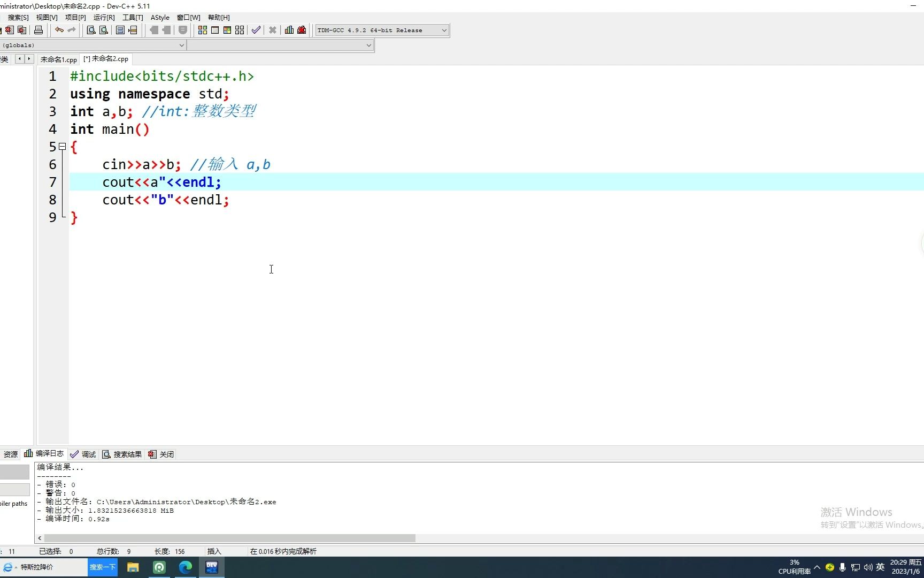Screen dimensions: 924x578
Task: Collapse the code fold at line 5
Action: click(62, 146)
